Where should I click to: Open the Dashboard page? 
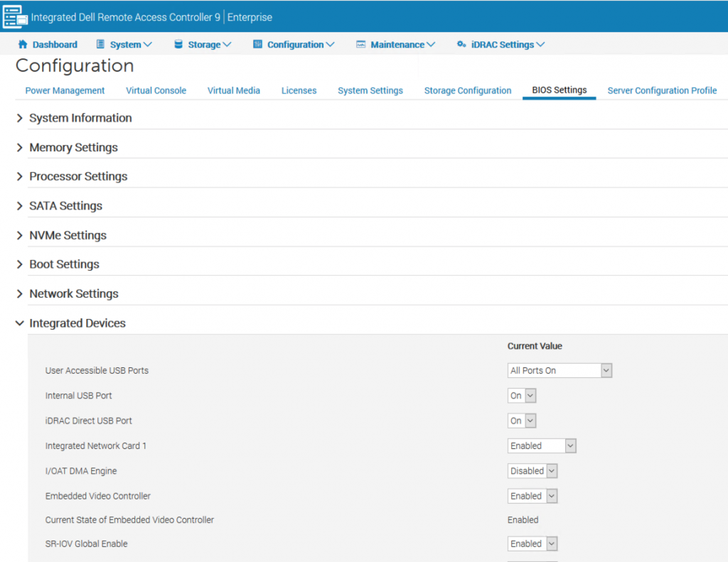point(48,45)
